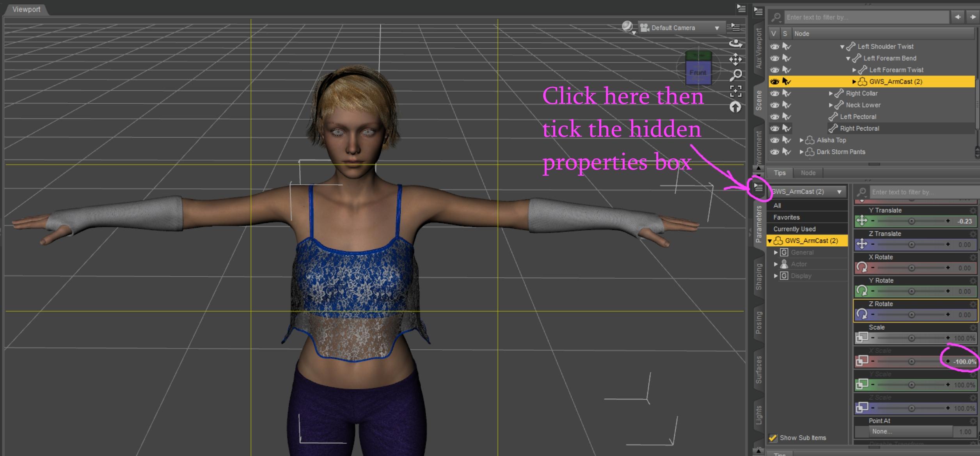Hide Alisha Top with its eye icon
980x456 pixels.
(774, 140)
